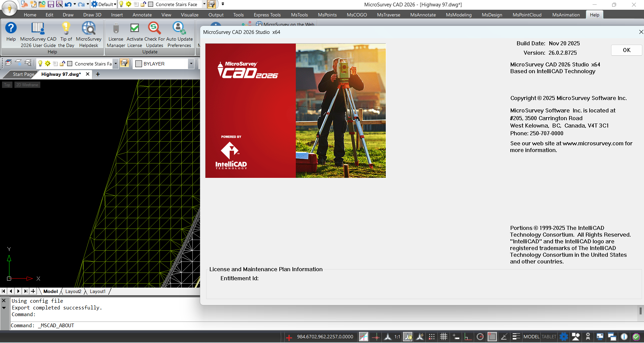Click the New drawing icon in quick access
The width and height of the screenshot is (644, 343).
pyautogui.click(x=33, y=4)
